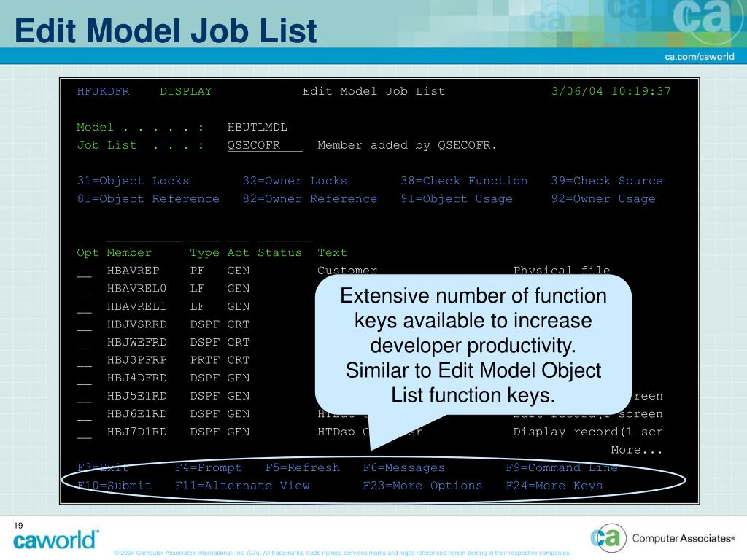Select option 31=Object Locks
Viewport: 747px width, 560px height.
(x=133, y=181)
